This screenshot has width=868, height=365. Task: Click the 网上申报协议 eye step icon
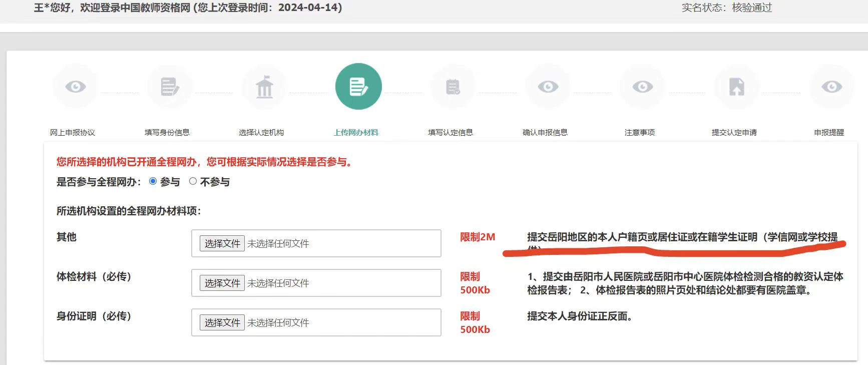[x=75, y=87]
